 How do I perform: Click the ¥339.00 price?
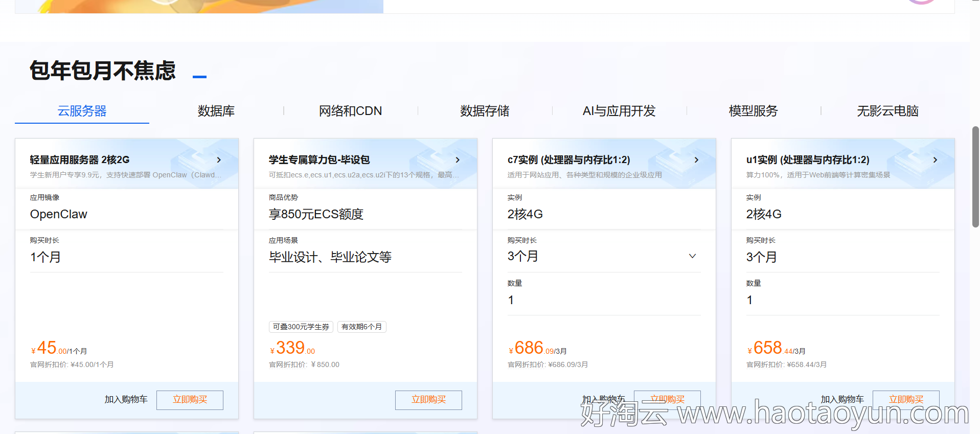[292, 348]
